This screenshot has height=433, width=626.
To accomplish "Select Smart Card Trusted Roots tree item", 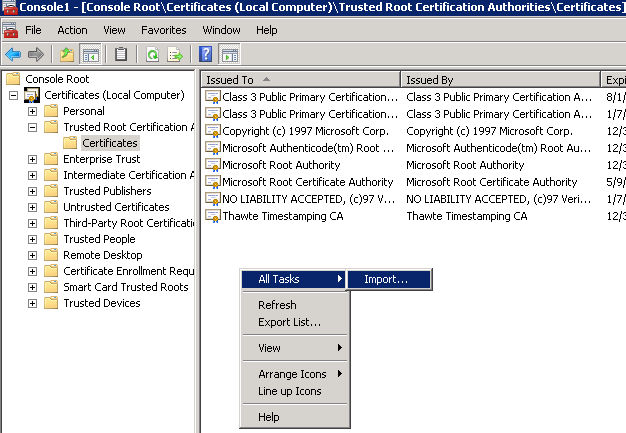I will pos(126,287).
